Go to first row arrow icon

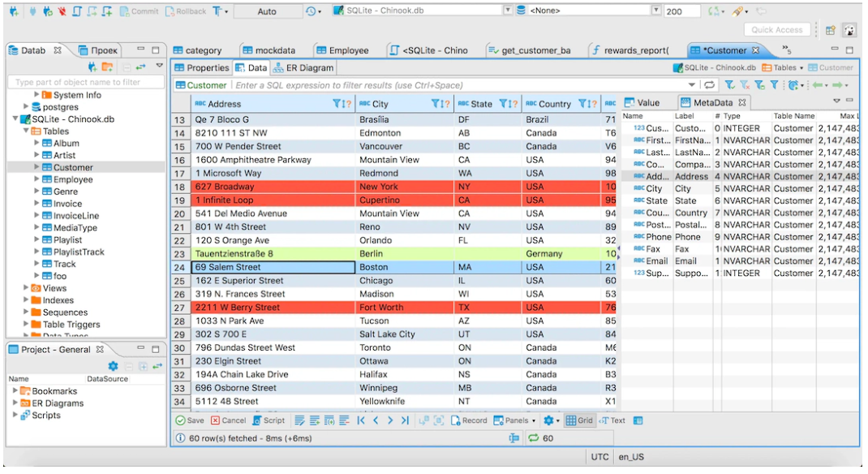point(361,421)
